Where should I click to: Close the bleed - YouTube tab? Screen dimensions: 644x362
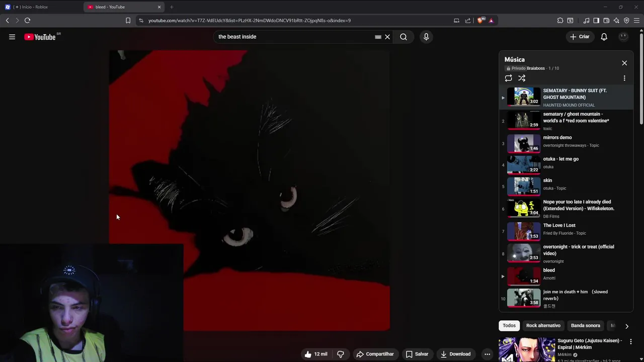(x=159, y=7)
